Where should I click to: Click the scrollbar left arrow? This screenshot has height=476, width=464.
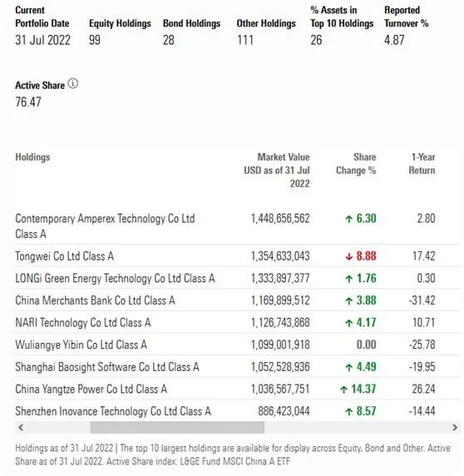(x=21, y=428)
